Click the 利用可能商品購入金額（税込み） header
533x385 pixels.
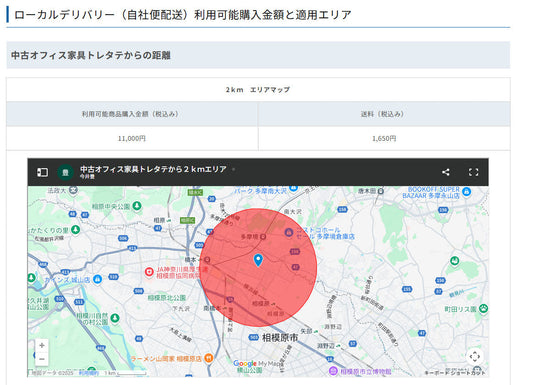132,114
